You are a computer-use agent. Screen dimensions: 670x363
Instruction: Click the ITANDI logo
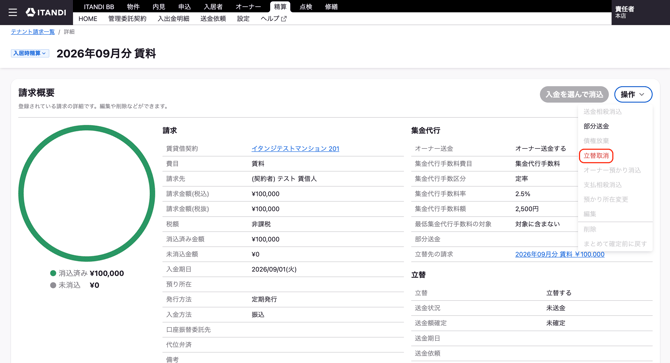[46, 12]
